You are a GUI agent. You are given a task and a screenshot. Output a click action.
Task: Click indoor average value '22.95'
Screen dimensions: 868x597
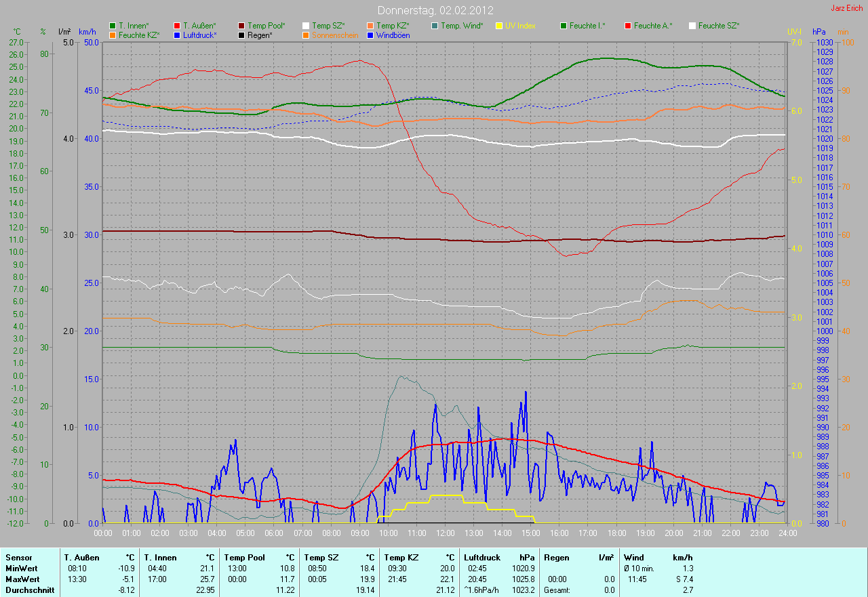[x=205, y=590]
